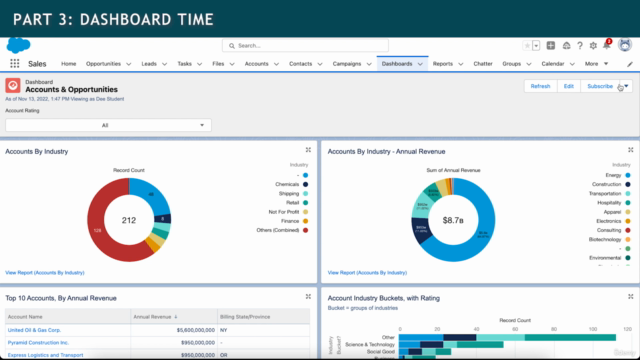The image size is (640, 360).
Task: Open the setup gear icon
Action: [593, 46]
